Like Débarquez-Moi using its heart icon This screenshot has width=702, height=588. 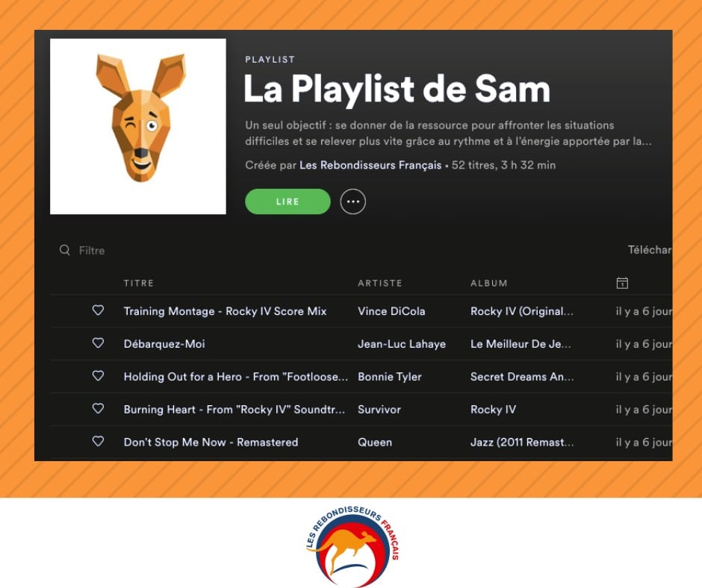coord(98,343)
